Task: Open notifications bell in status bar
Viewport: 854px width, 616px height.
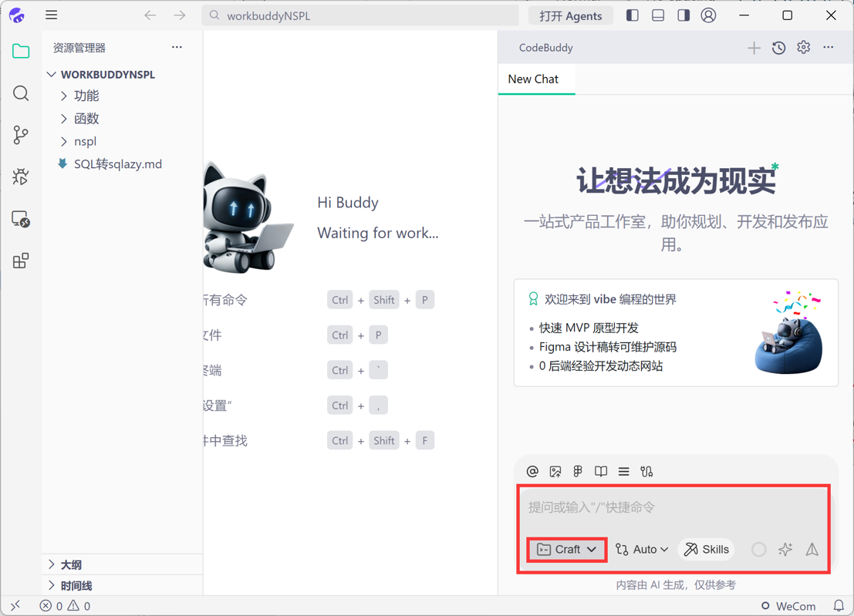Action: pos(839,606)
